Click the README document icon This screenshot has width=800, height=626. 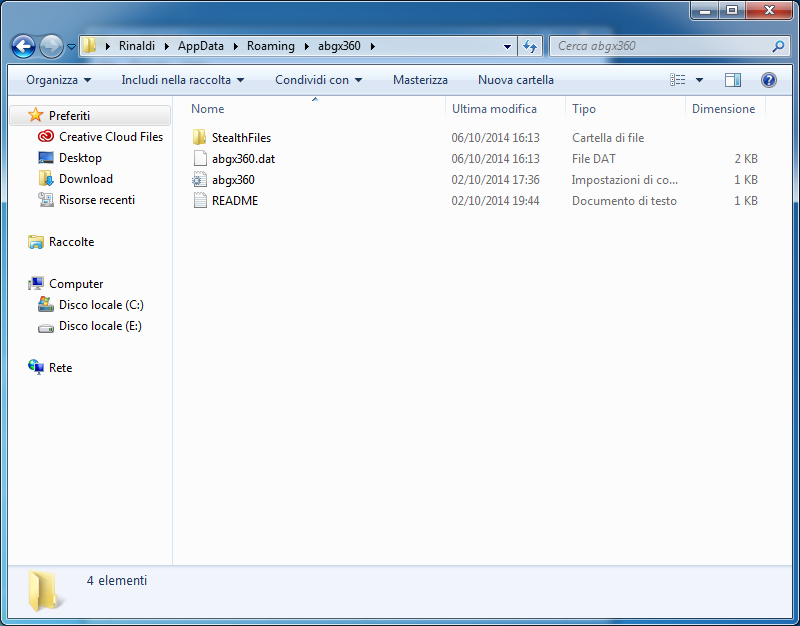200,201
